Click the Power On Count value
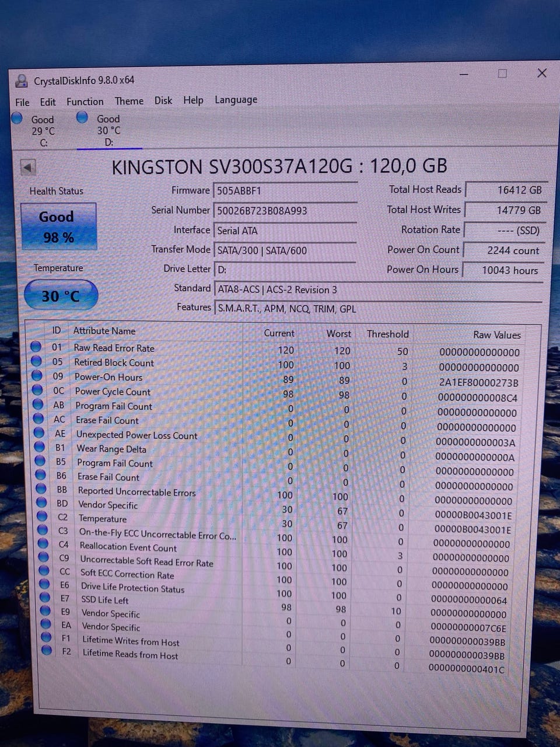This screenshot has height=747, width=560. 504,250
